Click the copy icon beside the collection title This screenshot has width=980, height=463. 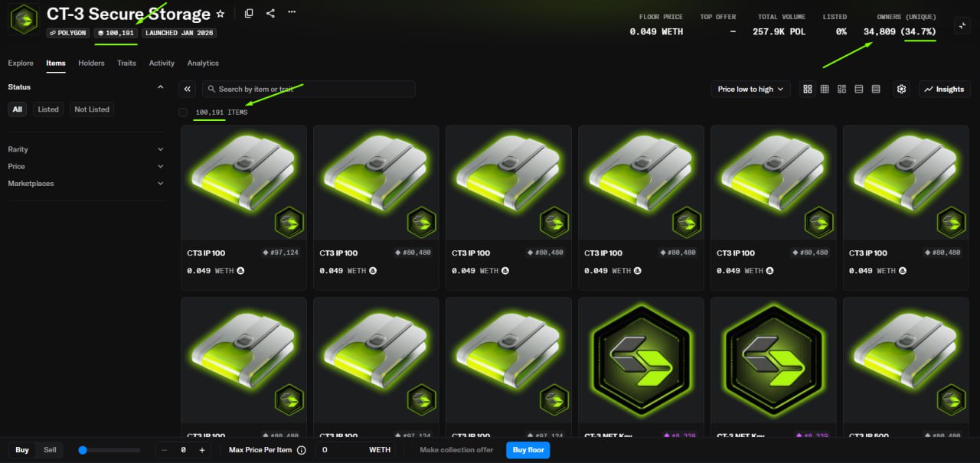tap(249, 13)
